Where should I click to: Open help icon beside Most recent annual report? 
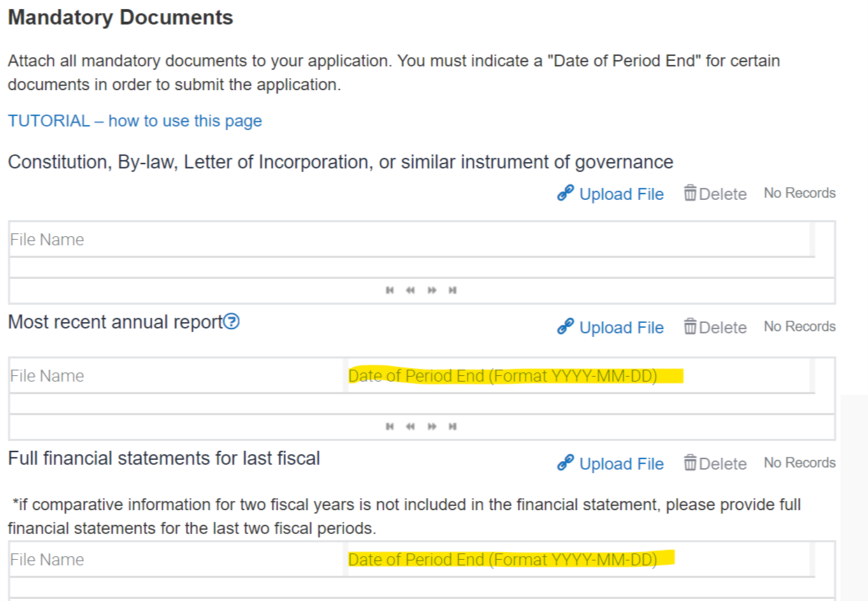(x=231, y=322)
